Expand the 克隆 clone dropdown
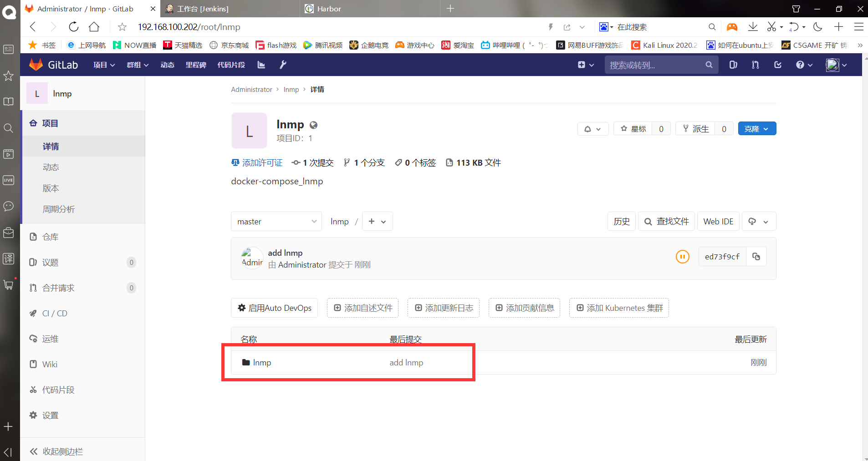 [x=756, y=128]
